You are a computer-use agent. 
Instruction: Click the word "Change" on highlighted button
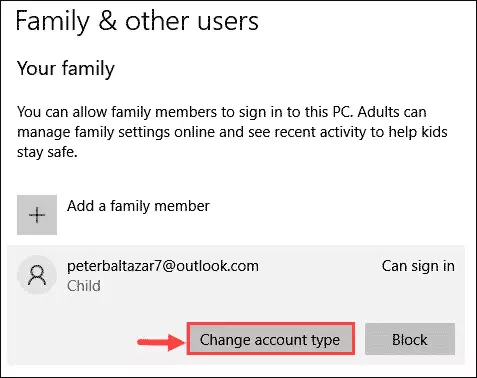225,341
